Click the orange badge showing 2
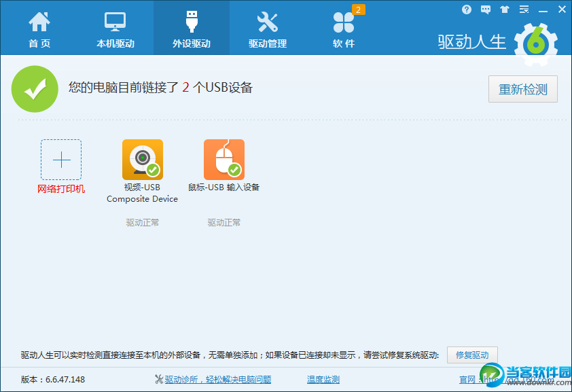The height and width of the screenshot is (392, 572). (358, 10)
